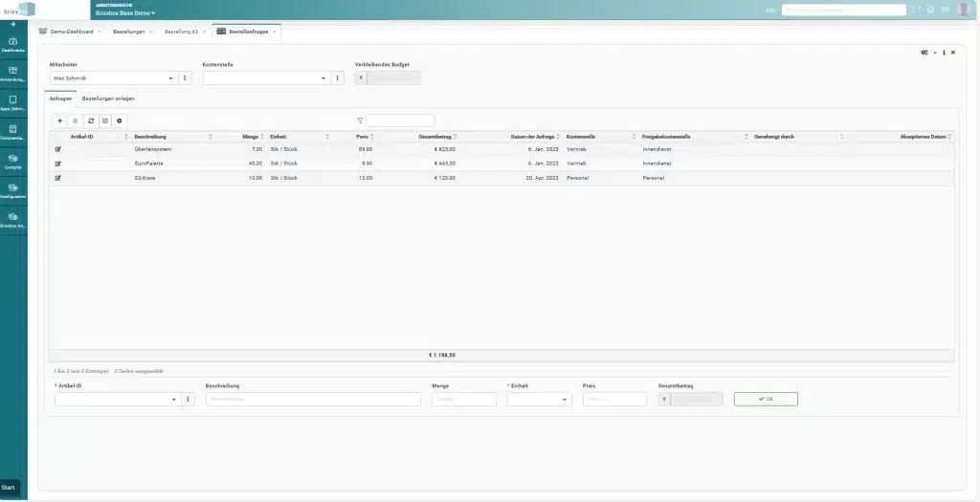Click the grid sum '€ 1.188,50'
This screenshot has height=502, width=980.
point(442,355)
